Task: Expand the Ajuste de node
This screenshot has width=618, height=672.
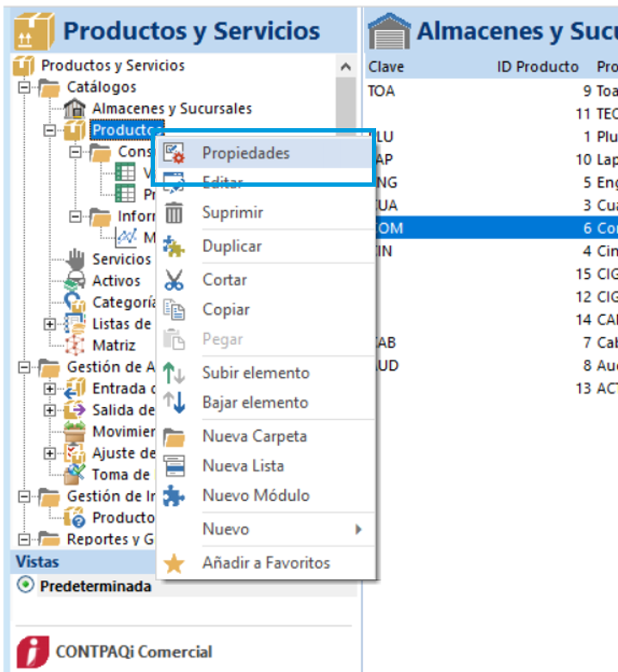Action: coord(50,453)
